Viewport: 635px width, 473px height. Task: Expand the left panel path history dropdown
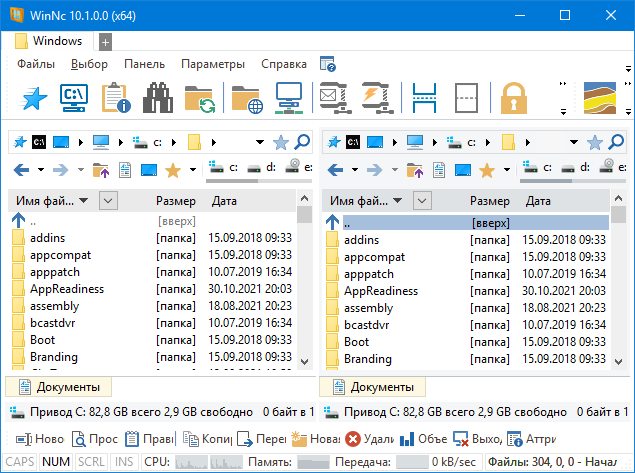[260, 142]
